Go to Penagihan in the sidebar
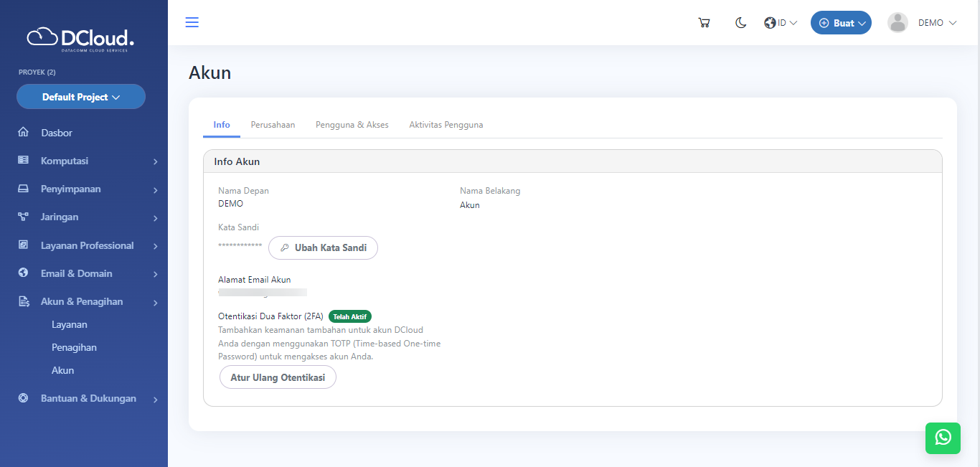Image resolution: width=980 pixels, height=467 pixels. click(74, 347)
